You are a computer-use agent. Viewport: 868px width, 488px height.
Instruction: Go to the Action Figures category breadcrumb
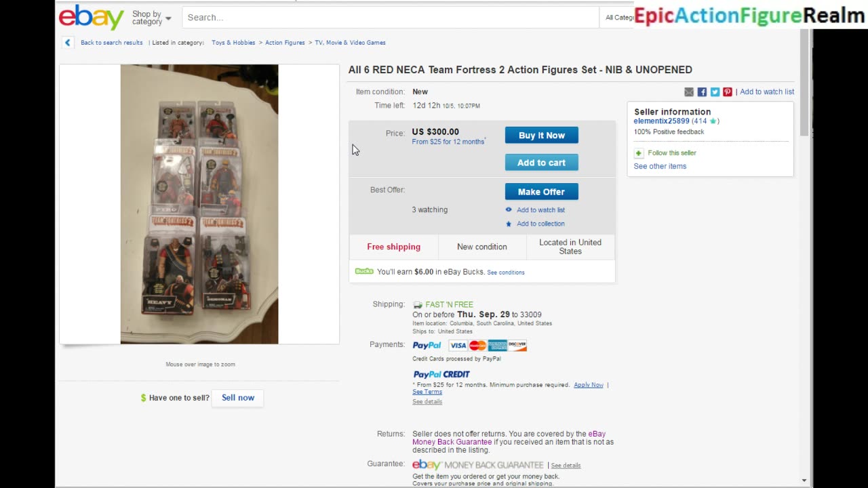(285, 43)
